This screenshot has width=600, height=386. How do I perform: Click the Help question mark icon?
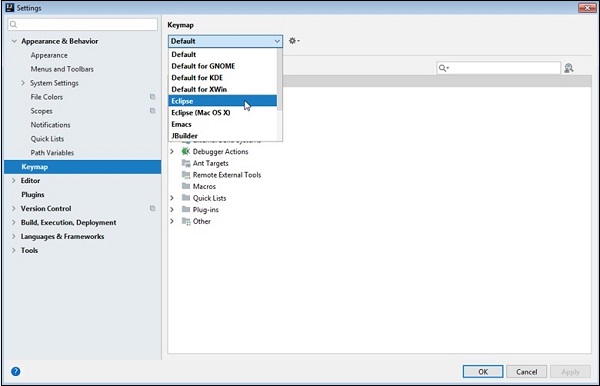coord(16,371)
